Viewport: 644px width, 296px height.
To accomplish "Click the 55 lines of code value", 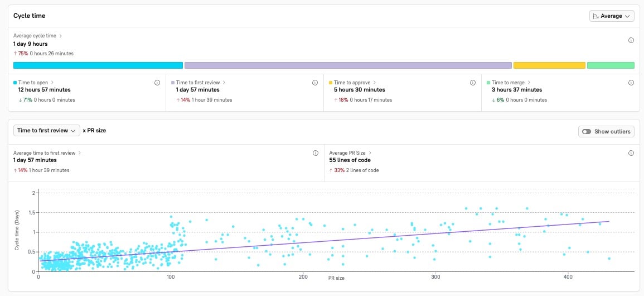I will coord(350,160).
